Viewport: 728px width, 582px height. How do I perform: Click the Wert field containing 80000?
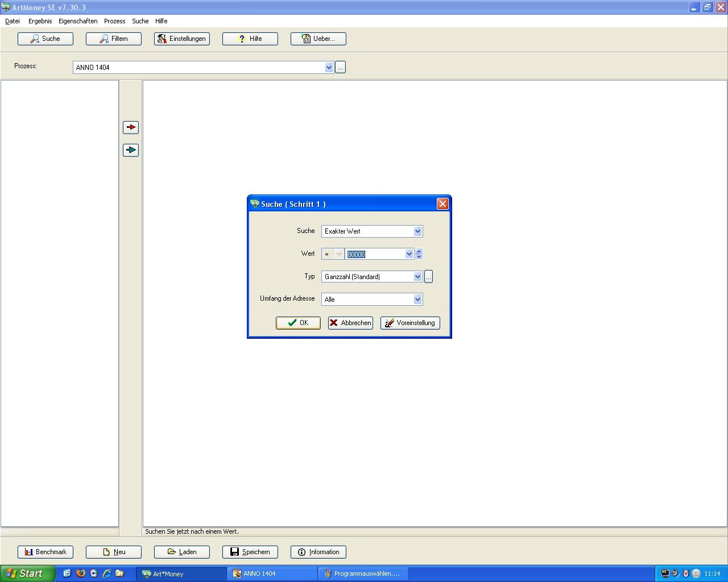(375, 254)
